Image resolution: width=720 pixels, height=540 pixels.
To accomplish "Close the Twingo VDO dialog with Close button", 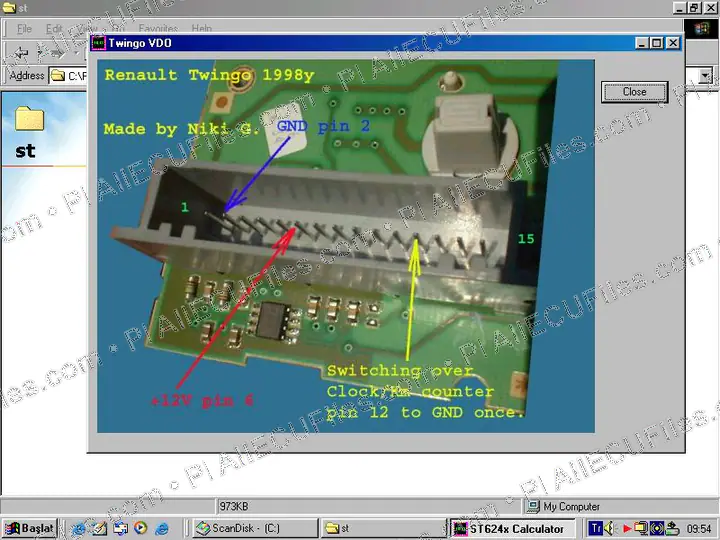I will tap(634, 92).
